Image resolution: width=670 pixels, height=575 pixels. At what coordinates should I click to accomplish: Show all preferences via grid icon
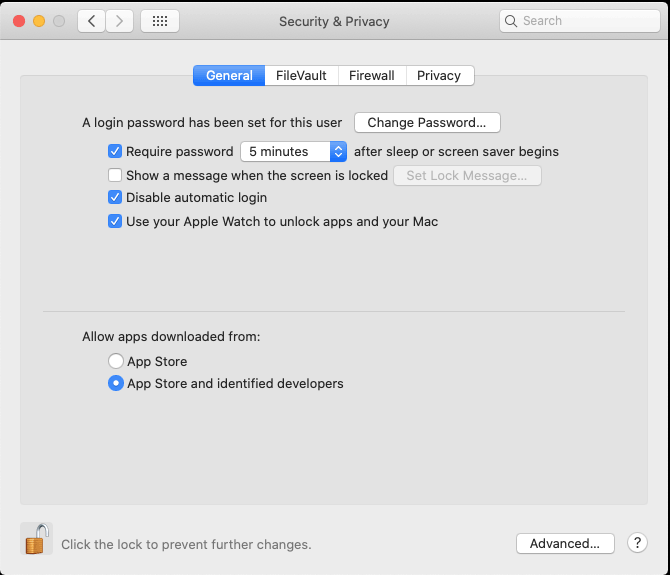(160, 21)
